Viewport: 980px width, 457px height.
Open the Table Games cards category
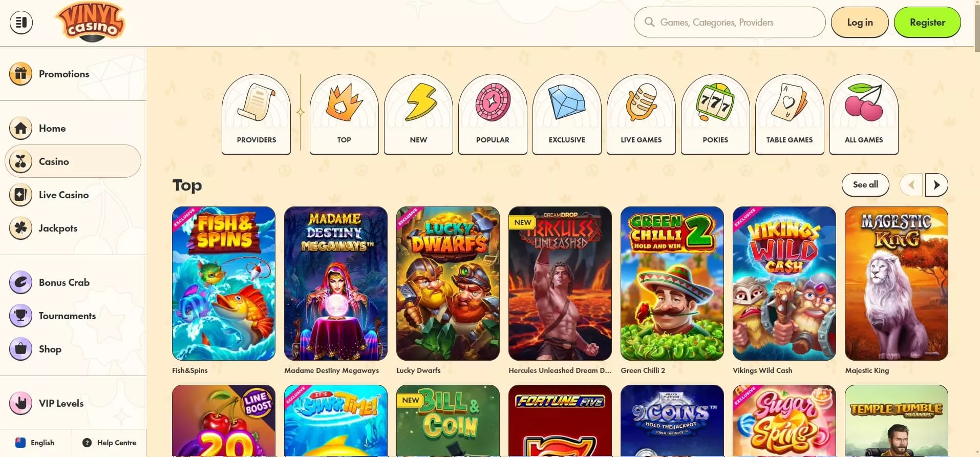(x=790, y=114)
